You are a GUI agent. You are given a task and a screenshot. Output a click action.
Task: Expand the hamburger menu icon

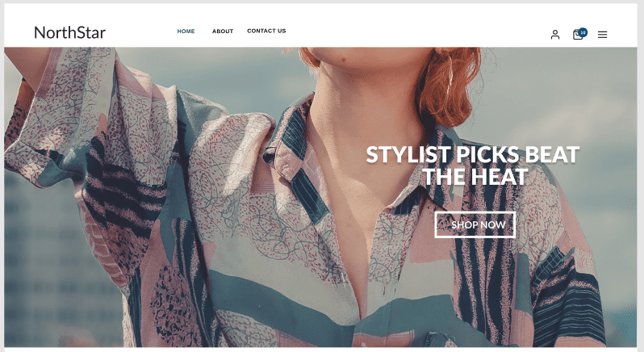pos(602,35)
